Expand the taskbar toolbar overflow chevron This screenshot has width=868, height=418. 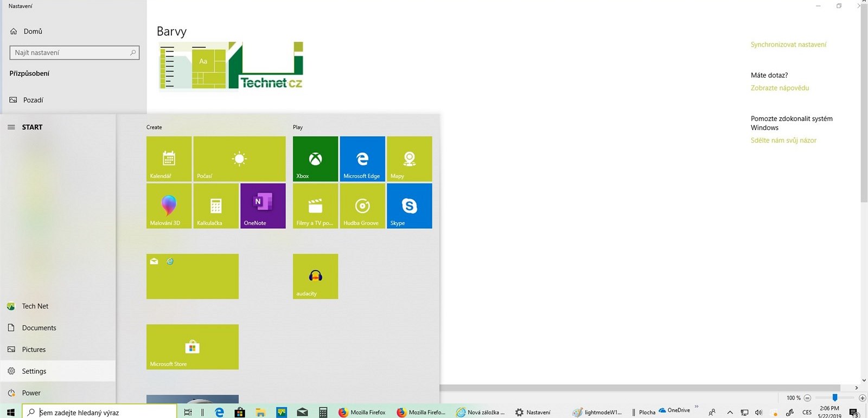point(697,407)
